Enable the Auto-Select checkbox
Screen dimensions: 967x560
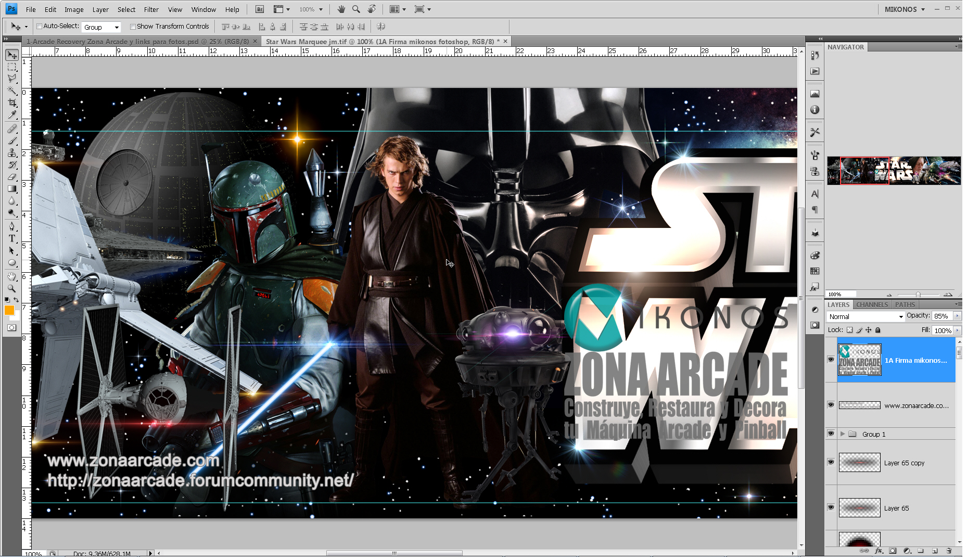tap(39, 26)
